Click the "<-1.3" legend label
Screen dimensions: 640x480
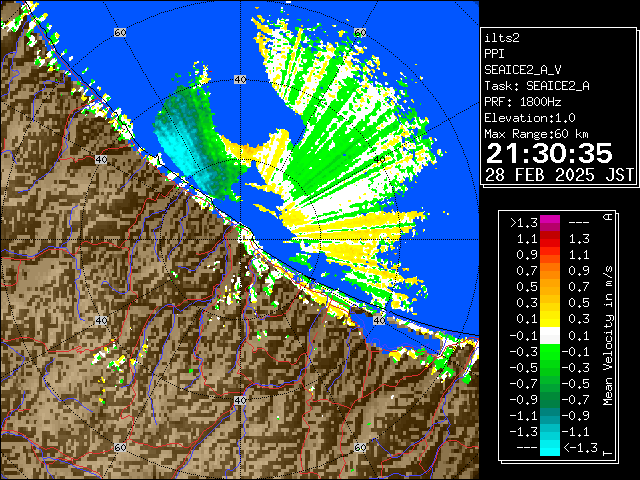coord(580,448)
